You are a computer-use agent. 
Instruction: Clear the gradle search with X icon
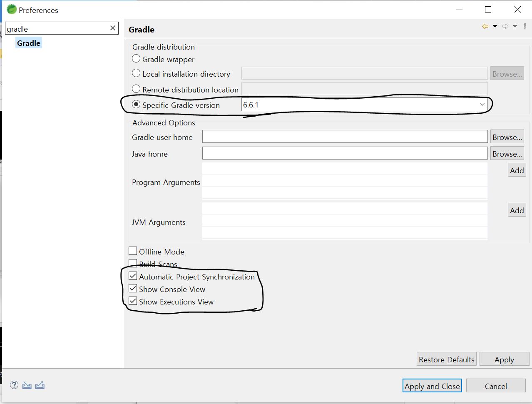[x=112, y=28]
